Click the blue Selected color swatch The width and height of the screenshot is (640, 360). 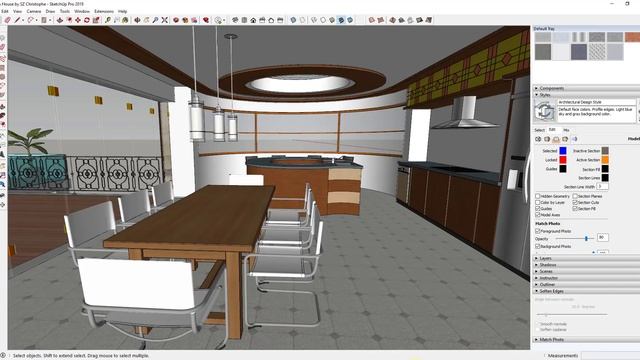point(563,151)
